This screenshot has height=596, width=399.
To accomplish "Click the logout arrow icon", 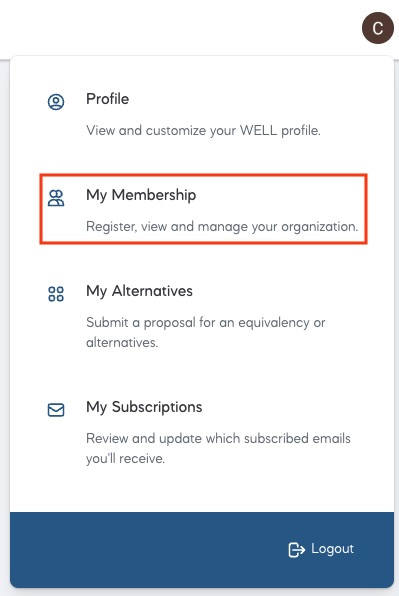I will 296,550.
